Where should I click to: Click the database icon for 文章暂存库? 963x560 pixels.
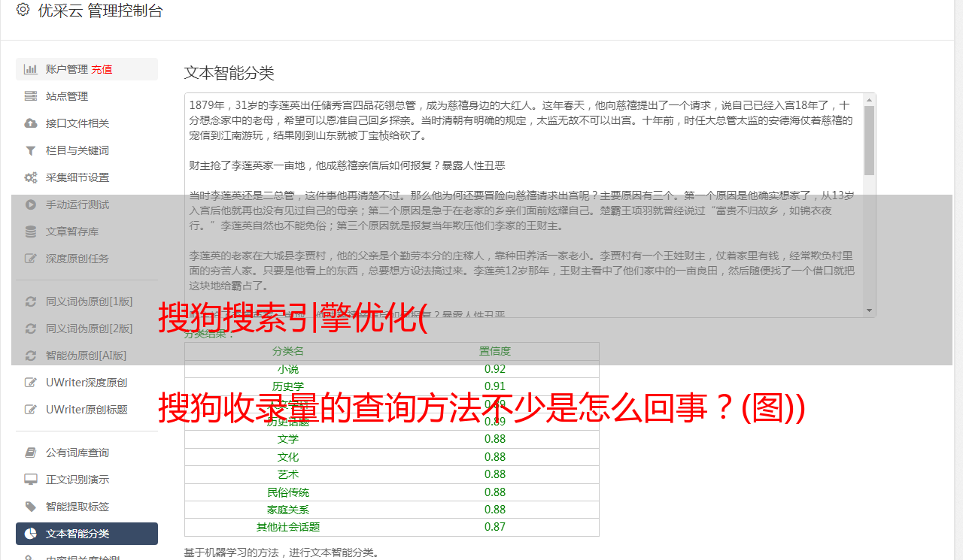coord(30,232)
